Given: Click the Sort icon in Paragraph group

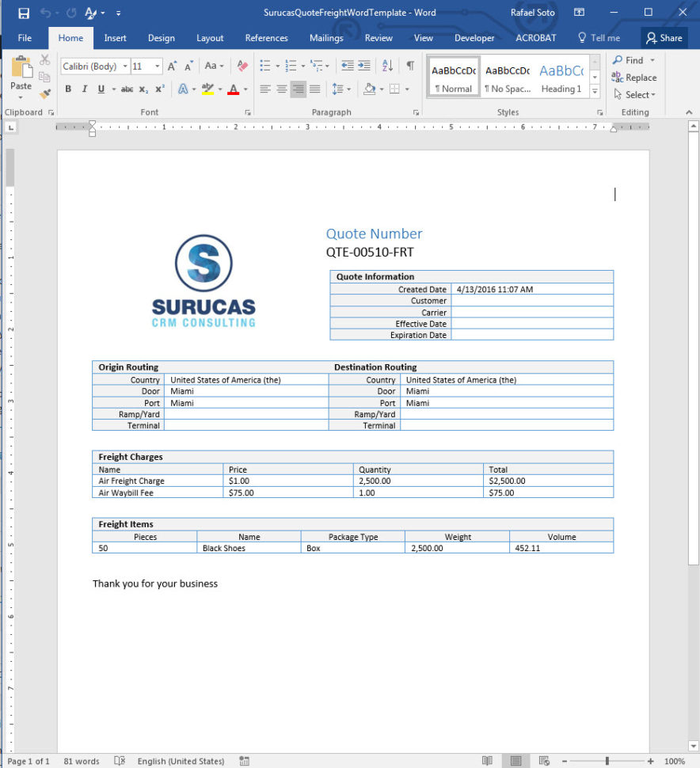Looking at the screenshot, I should coord(387,66).
